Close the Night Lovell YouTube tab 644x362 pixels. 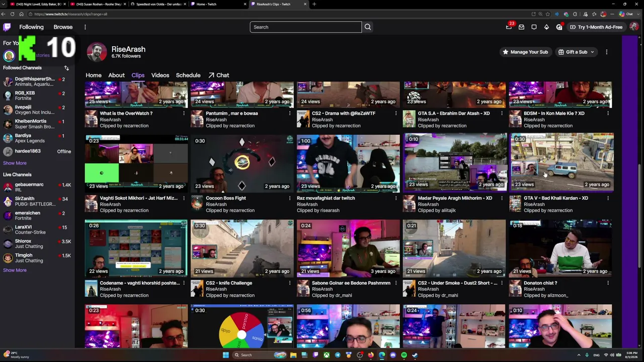click(64, 4)
